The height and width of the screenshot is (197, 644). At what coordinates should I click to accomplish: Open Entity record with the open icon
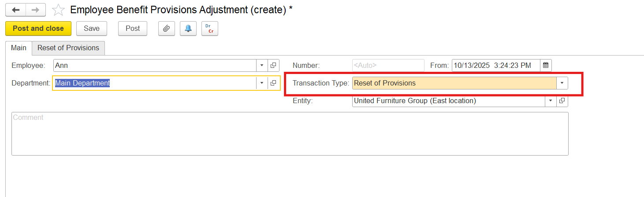[562, 100]
